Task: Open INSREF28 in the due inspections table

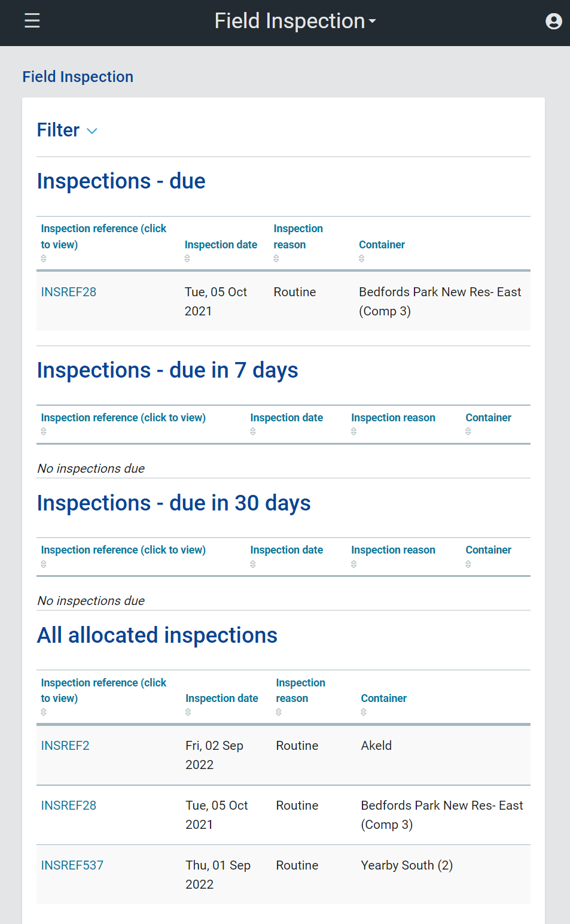Action: (69, 292)
